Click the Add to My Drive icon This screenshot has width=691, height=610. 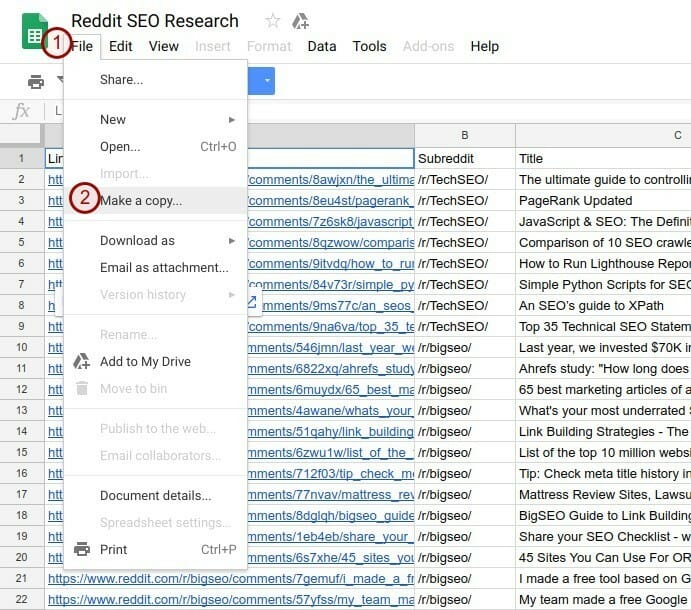click(x=82, y=362)
